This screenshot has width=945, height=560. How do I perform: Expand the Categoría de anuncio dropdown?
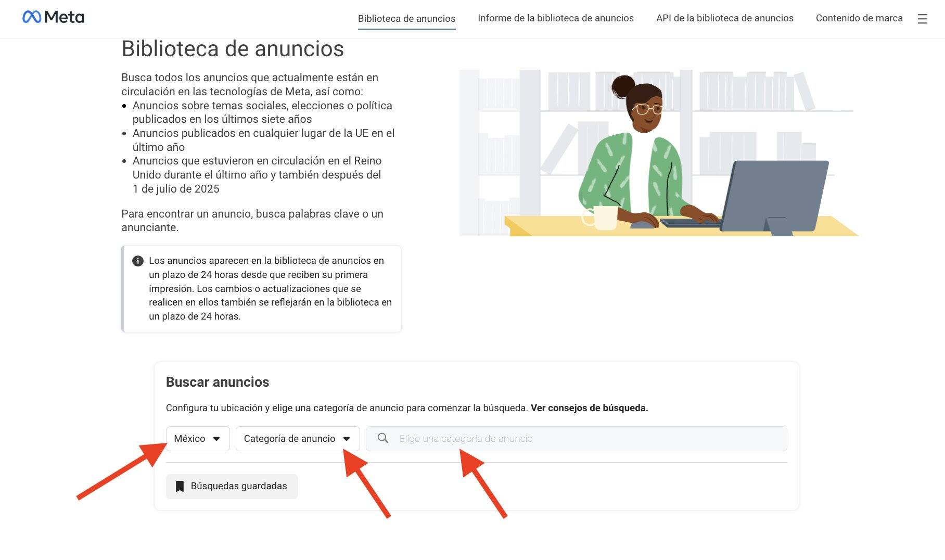point(297,439)
